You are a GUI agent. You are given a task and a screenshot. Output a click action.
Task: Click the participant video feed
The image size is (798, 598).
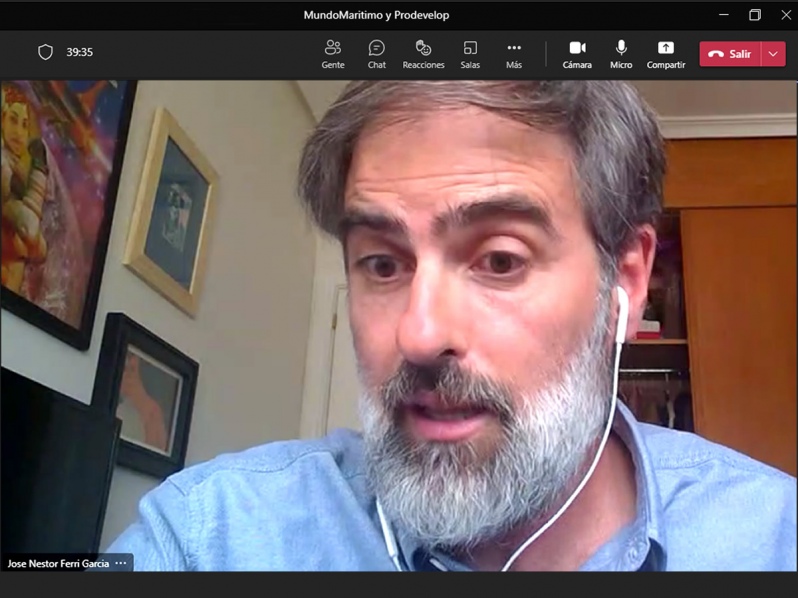[399, 326]
